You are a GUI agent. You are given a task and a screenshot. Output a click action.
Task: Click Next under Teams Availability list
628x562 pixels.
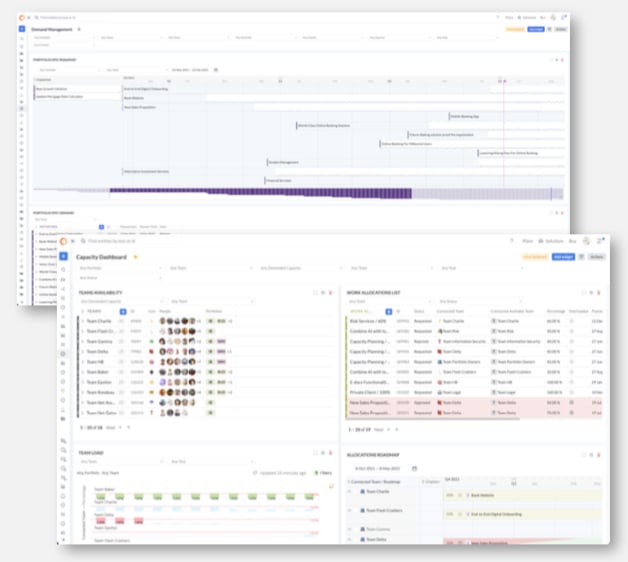111,428
